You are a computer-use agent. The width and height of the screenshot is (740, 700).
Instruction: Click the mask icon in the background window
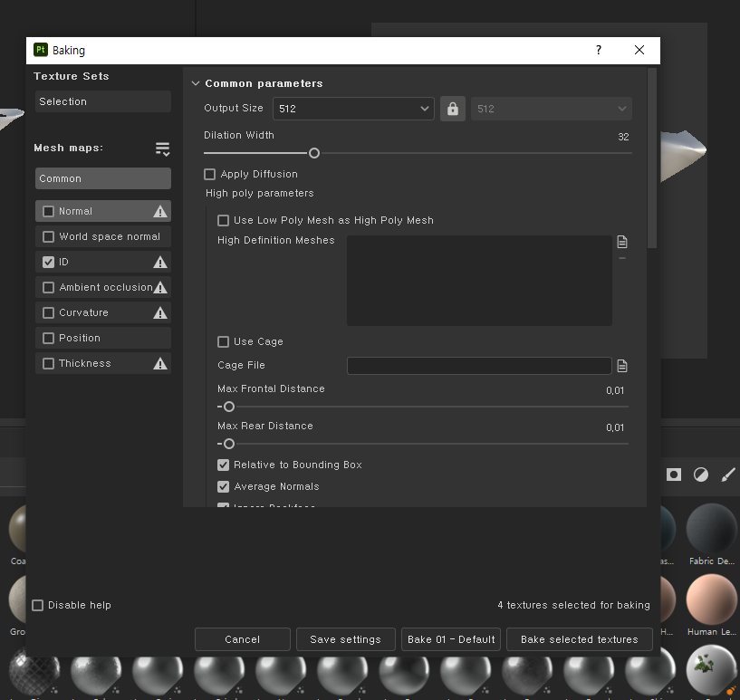(x=674, y=475)
